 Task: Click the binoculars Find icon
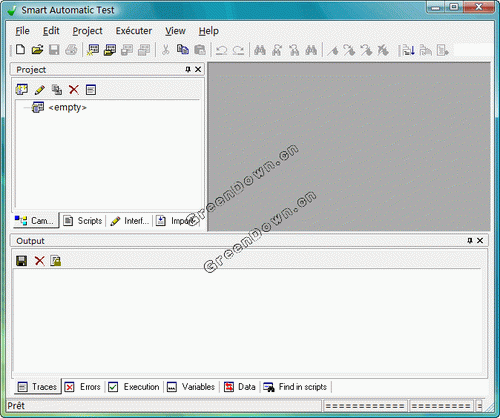260,50
